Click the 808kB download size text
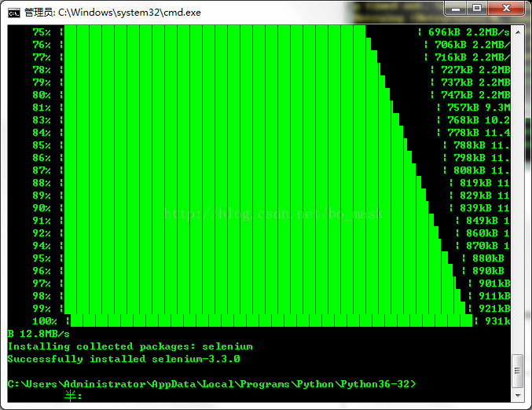 [469, 170]
